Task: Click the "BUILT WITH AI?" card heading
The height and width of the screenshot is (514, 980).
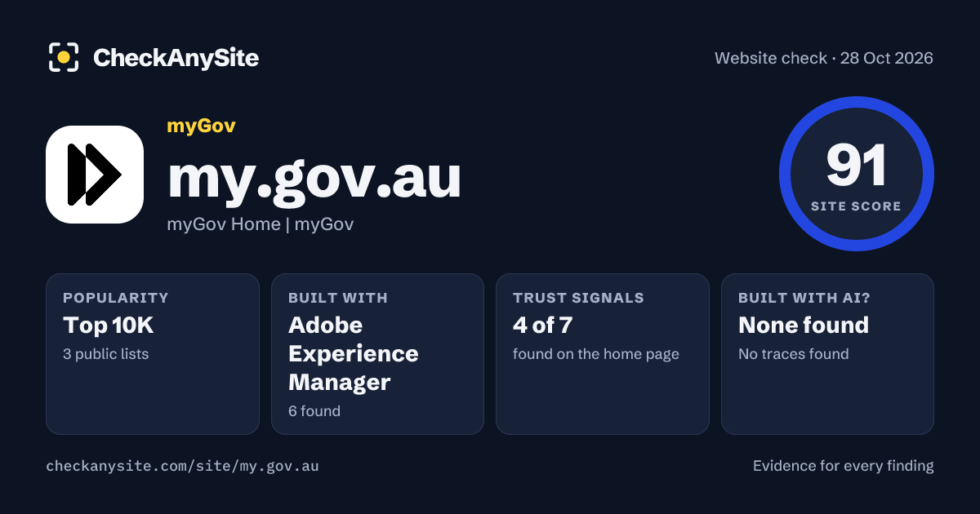Action: coord(804,298)
